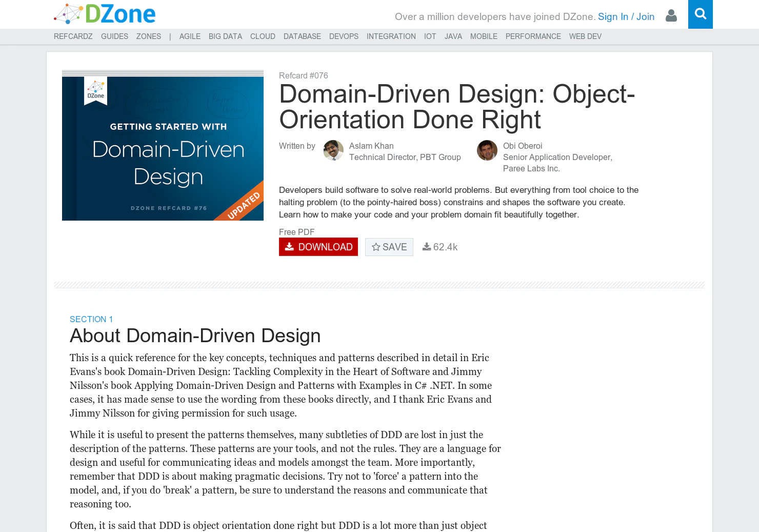Open the Sign In / Join link
Image resolution: width=759 pixels, height=532 pixels.
click(x=626, y=16)
